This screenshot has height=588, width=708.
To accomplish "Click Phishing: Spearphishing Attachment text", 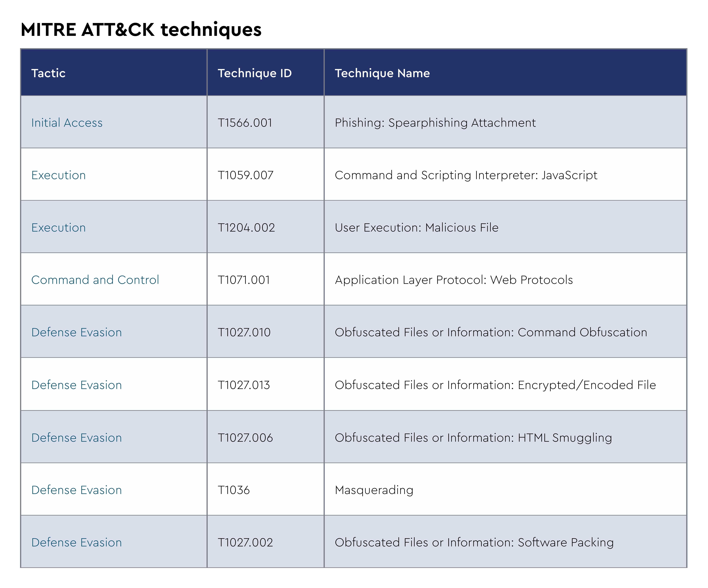I will [x=435, y=123].
